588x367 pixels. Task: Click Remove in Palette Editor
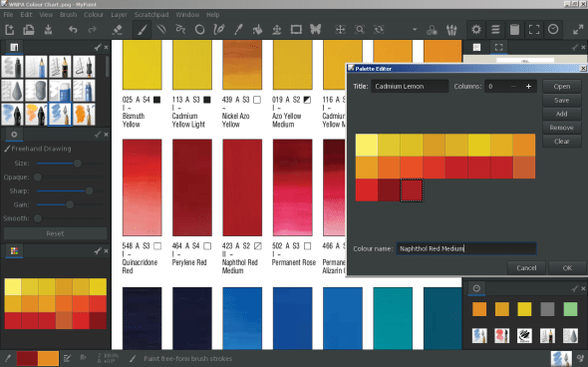pos(562,128)
